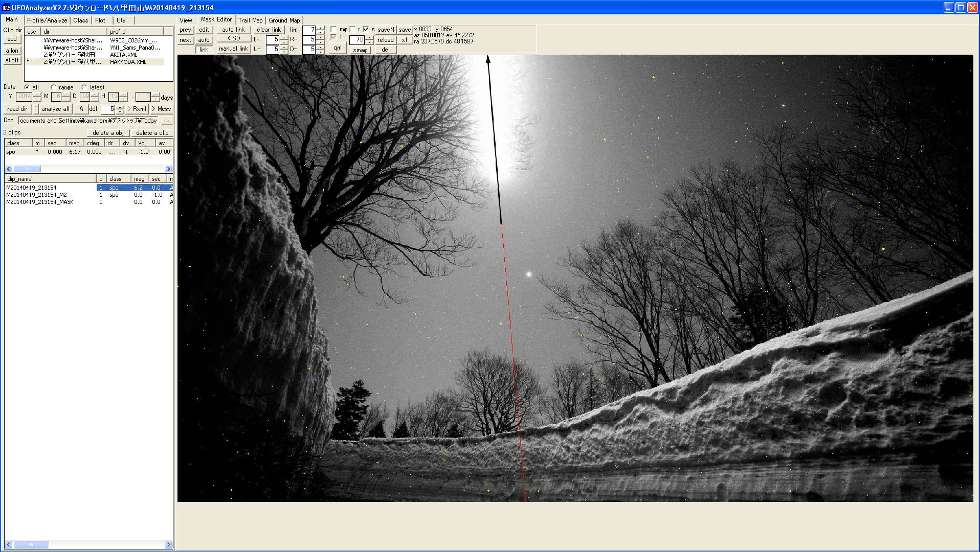Click the 'manual link' button
The height and width of the screenshot is (552, 980).
click(233, 49)
